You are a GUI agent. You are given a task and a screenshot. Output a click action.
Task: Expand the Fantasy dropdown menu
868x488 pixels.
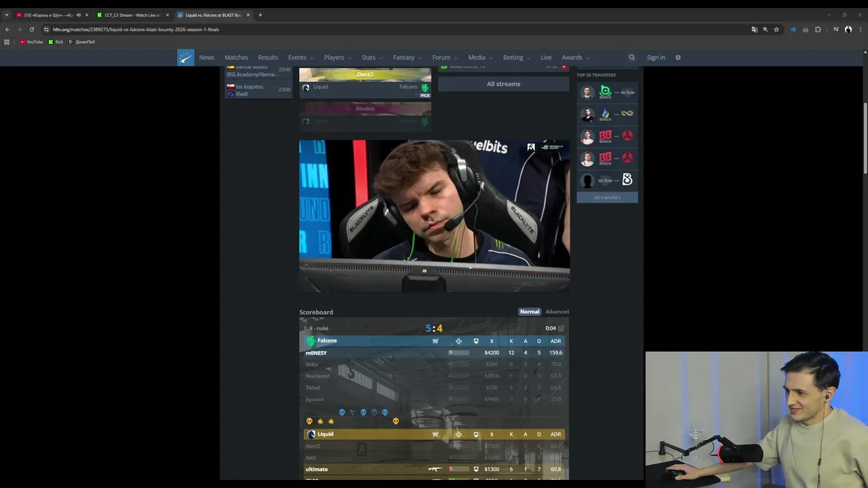pyautogui.click(x=408, y=58)
